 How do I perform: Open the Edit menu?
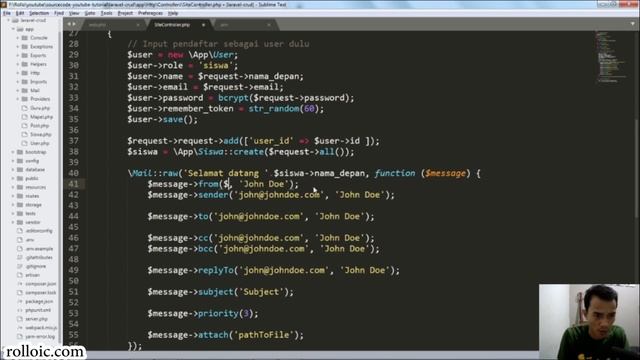click(20, 13)
